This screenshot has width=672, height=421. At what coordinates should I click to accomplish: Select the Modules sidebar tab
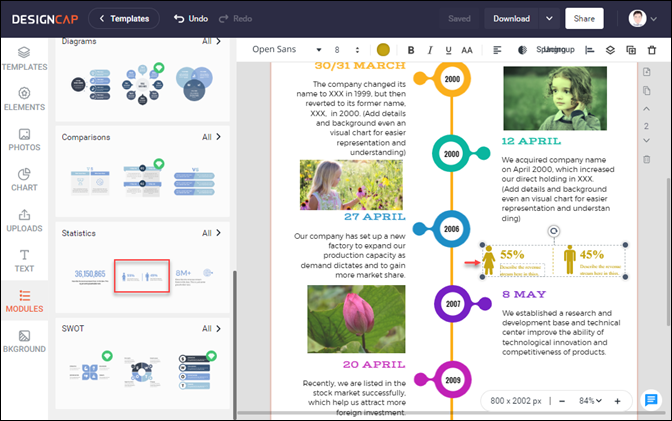(24, 301)
